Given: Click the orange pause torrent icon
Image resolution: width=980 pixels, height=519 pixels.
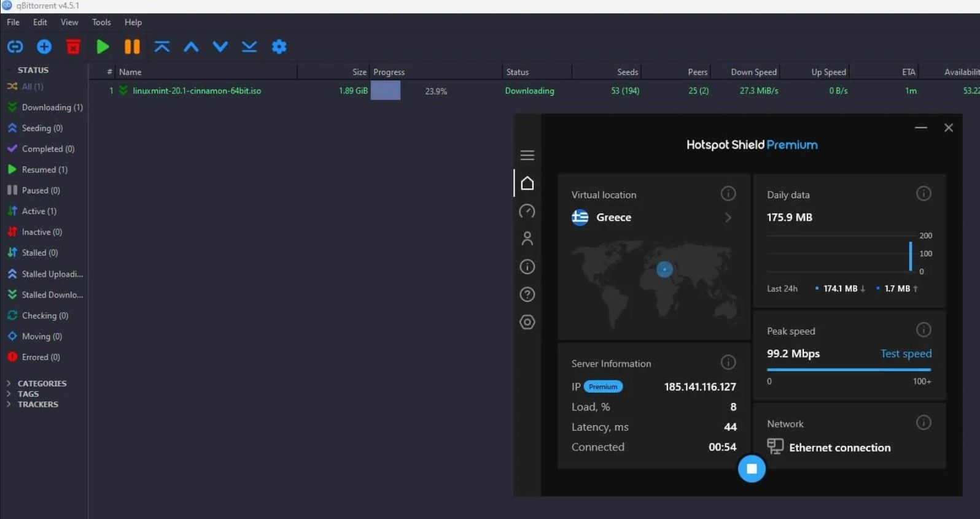Looking at the screenshot, I should coord(132,47).
